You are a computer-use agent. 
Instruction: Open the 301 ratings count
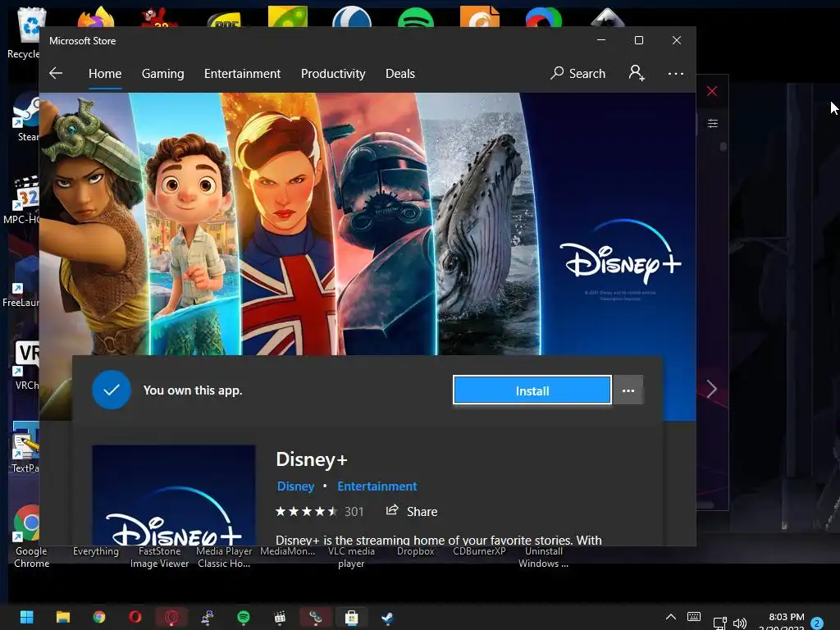354,512
